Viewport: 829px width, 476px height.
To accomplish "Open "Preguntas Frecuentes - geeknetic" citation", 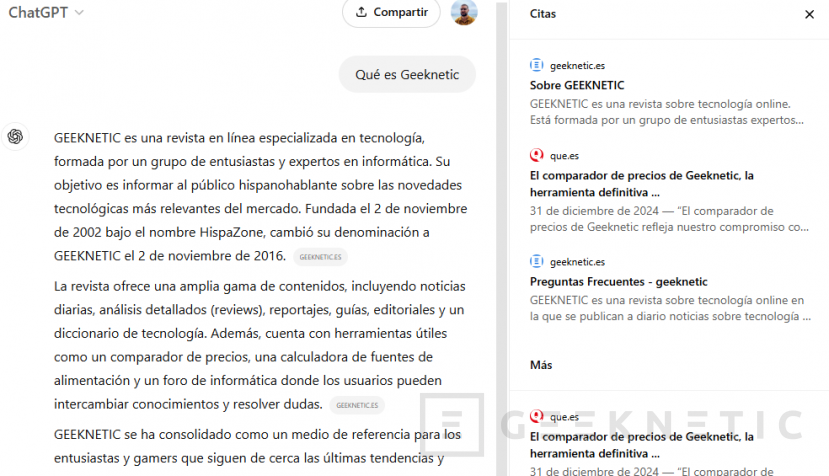I will pyautogui.click(x=618, y=281).
